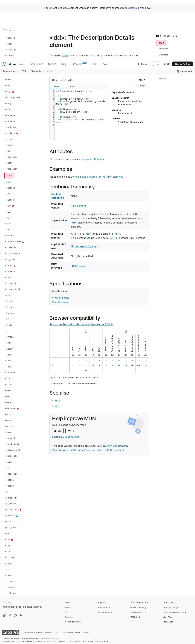Click the deprecated trash icon beside <big>
Image resolution: width=195 pixels, height=644 pixels.
[13, 92]
